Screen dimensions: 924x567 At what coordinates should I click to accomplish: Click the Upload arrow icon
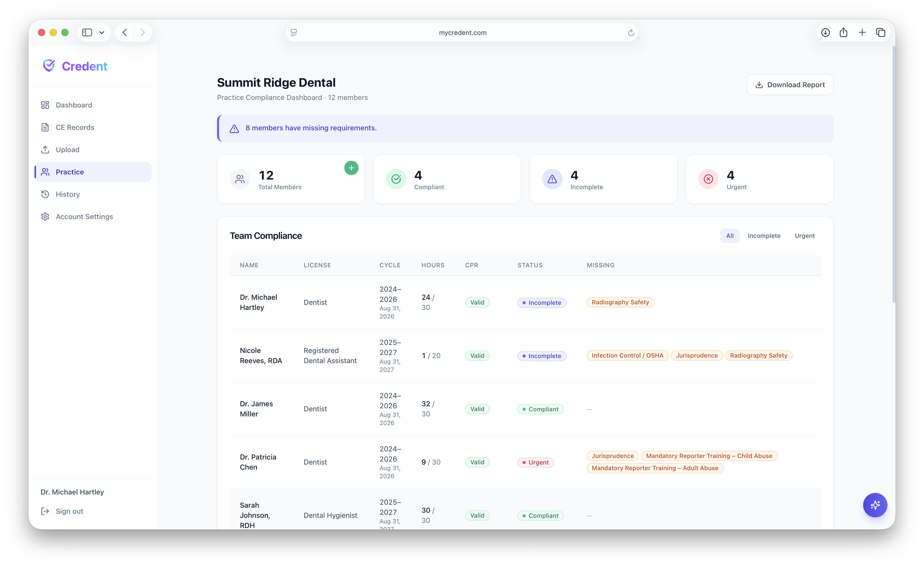coord(45,149)
